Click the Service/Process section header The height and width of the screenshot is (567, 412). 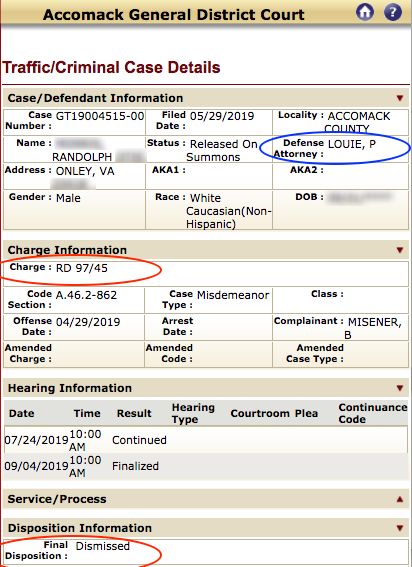click(206, 499)
